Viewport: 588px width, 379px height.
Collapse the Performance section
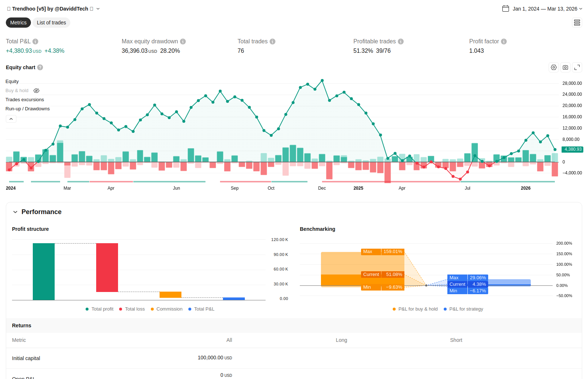tap(15, 212)
